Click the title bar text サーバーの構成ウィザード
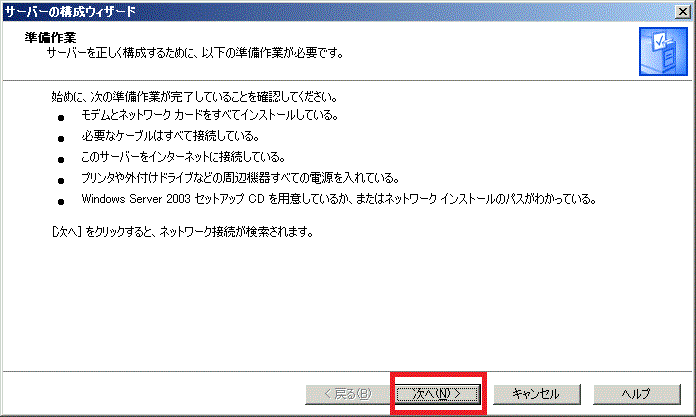 click(x=71, y=12)
